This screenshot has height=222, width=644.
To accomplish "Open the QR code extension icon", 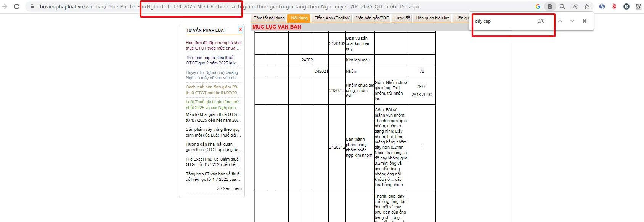I will coord(639,6).
